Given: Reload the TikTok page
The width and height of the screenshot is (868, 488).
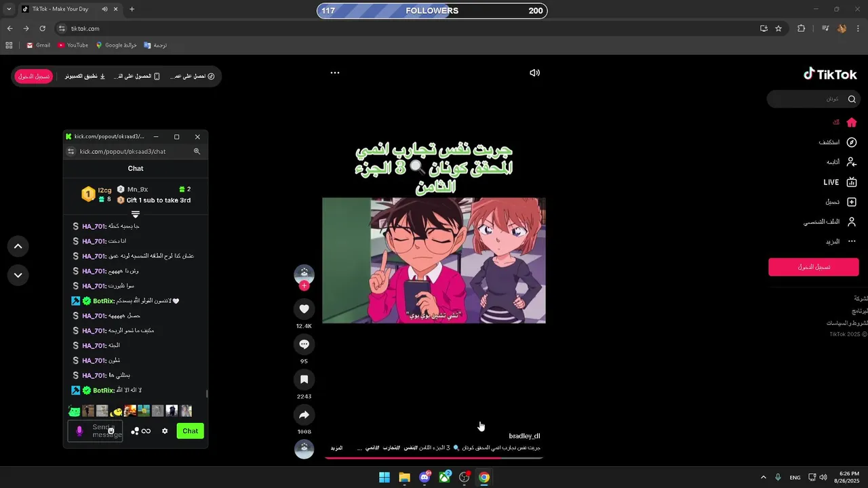Looking at the screenshot, I should (42, 28).
